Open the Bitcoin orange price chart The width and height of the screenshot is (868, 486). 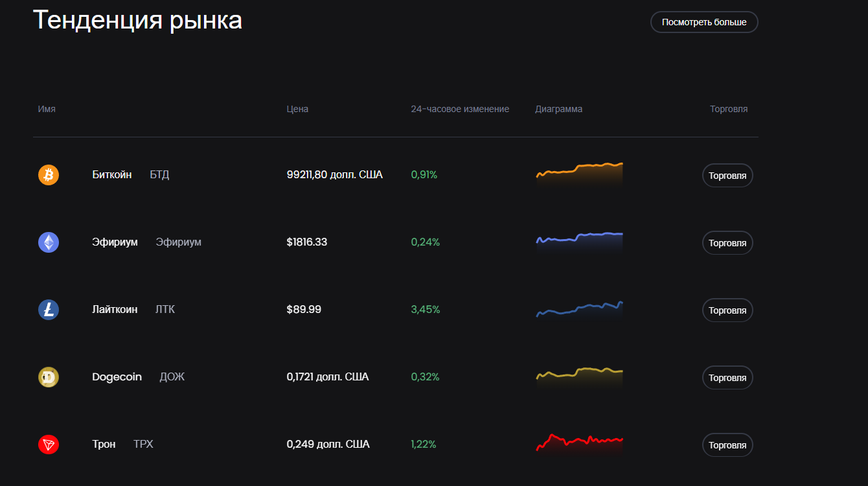pos(579,175)
